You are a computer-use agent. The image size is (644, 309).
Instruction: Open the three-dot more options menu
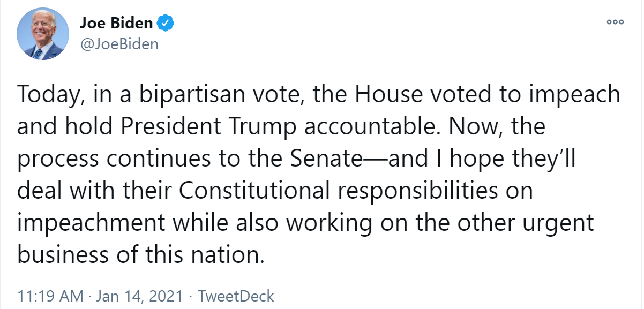point(615,22)
